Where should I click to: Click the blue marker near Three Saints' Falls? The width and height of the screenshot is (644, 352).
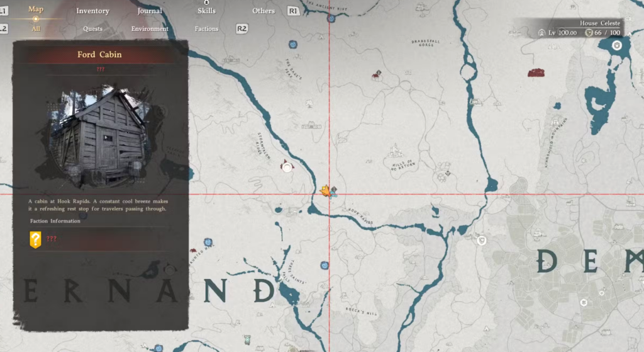pyautogui.click(x=325, y=266)
